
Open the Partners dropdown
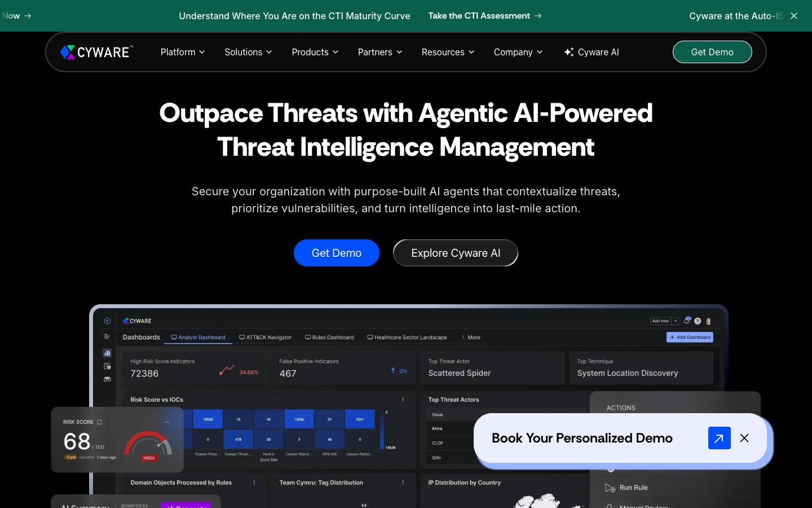coord(380,52)
